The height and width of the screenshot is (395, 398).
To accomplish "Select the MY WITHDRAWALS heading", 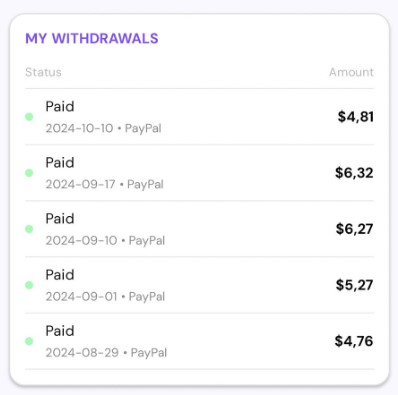I will click(x=92, y=38).
